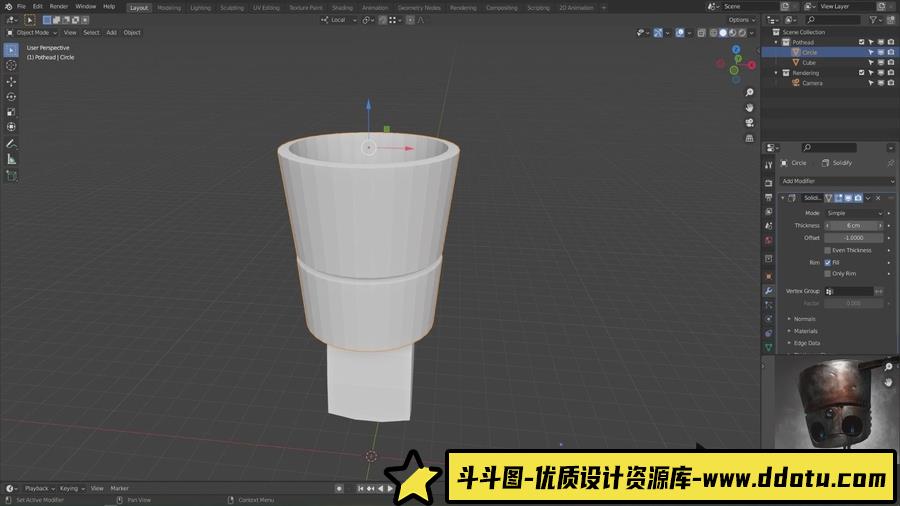Viewport: 900px width, 506px height.
Task: Open the Modifier wrench properties tab
Action: [x=769, y=291]
